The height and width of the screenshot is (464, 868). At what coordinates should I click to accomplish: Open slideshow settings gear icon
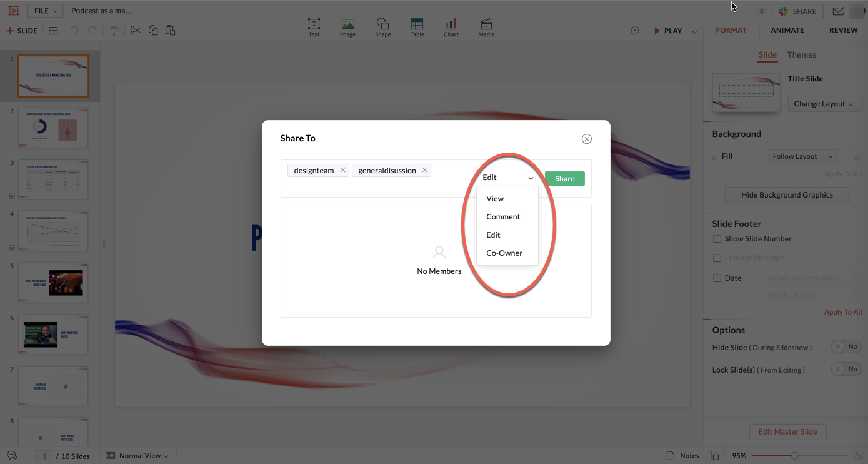click(635, 31)
